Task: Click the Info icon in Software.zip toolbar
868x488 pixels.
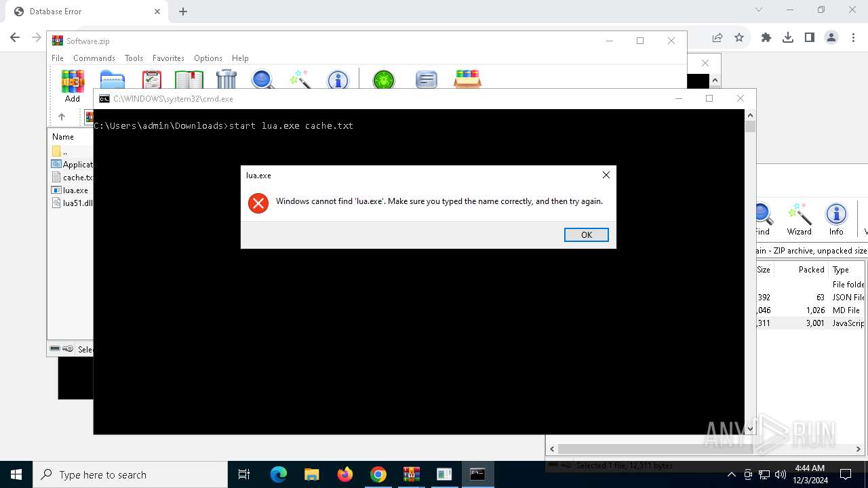Action: (x=338, y=80)
